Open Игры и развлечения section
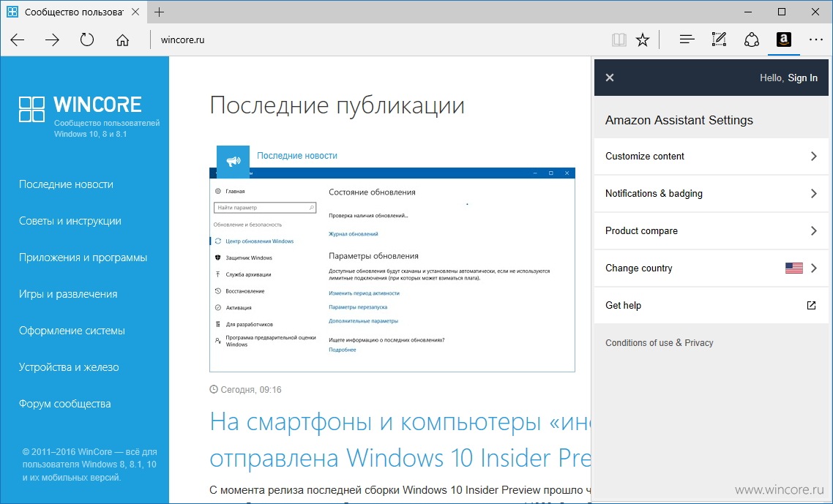This screenshot has width=833, height=504. (68, 294)
